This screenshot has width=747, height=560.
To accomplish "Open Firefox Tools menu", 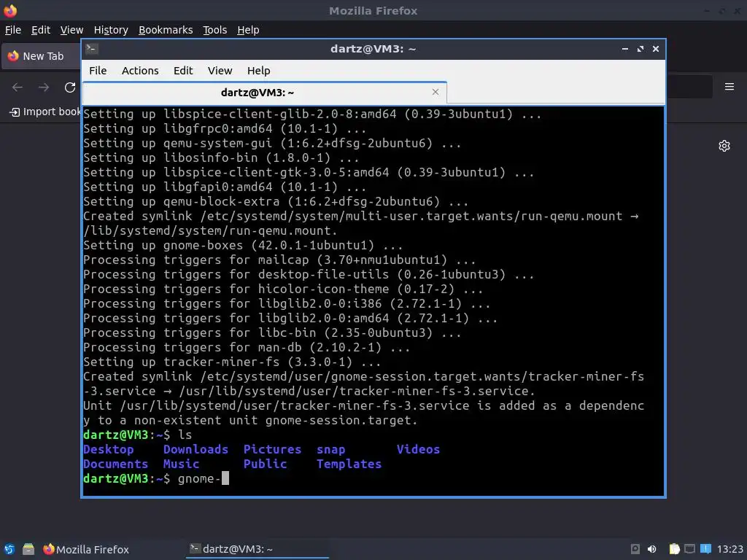I will point(215,30).
